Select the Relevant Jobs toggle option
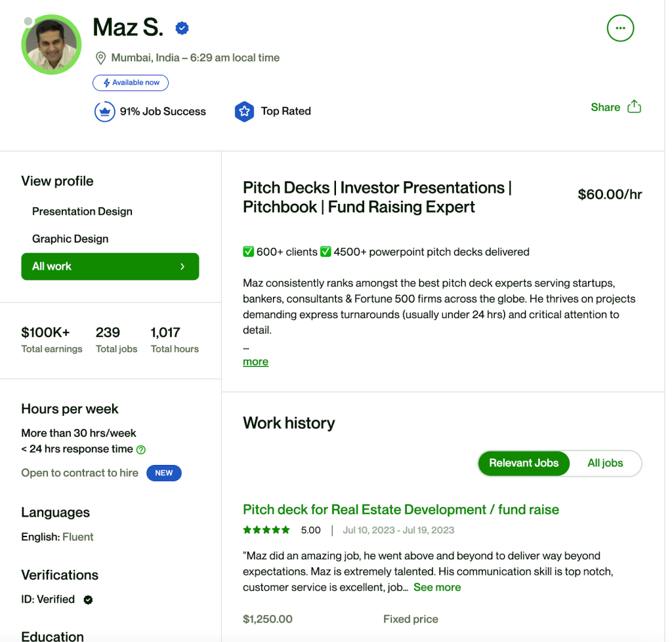The width and height of the screenshot is (672, 642). pos(524,463)
